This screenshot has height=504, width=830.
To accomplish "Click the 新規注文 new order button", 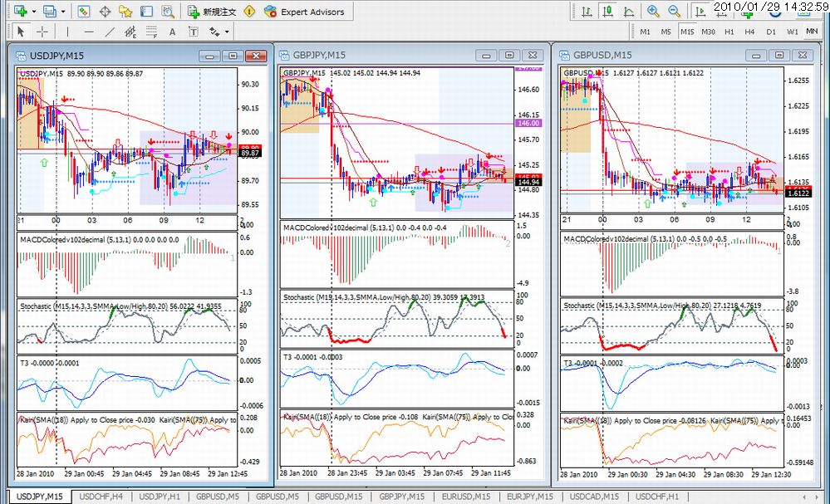I will (212, 12).
